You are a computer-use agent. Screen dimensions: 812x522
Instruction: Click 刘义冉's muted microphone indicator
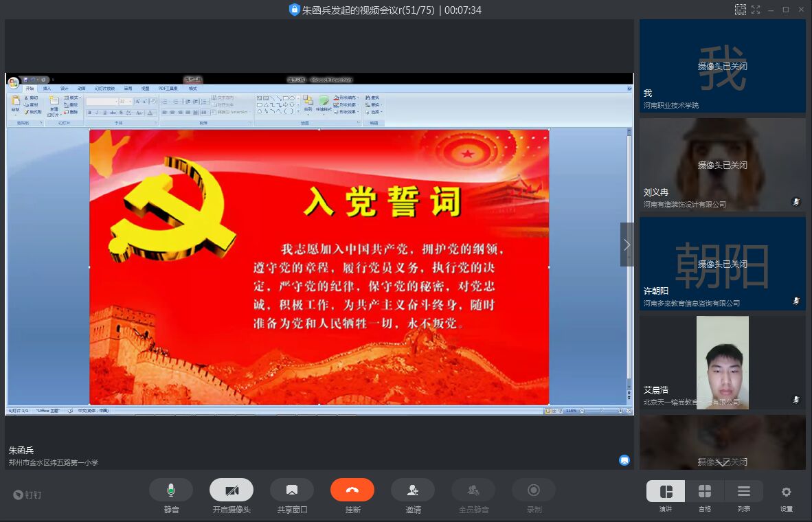[x=796, y=202]
